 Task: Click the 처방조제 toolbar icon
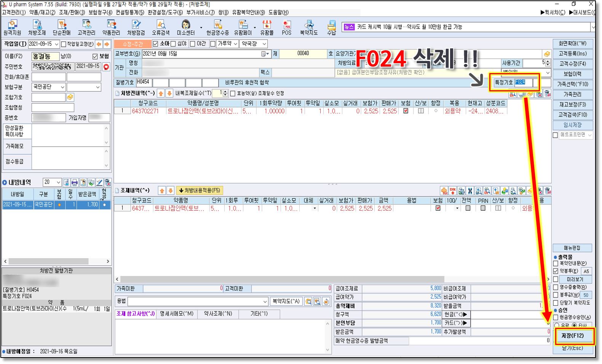point(37,27)
